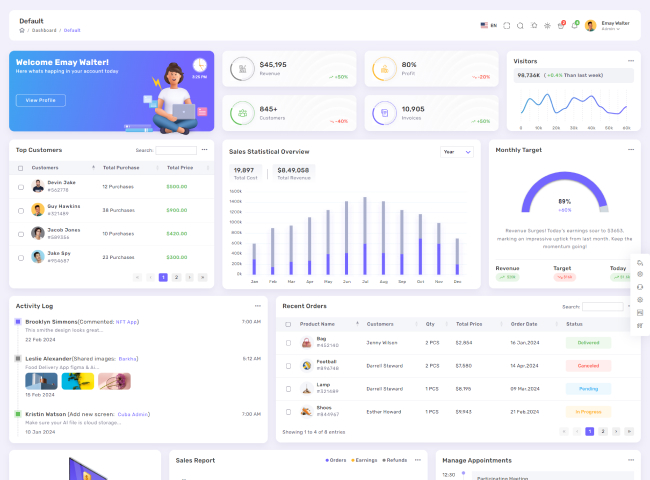
Task: Click the notifications bell icon
Action: pyautogui.click(x=574, y=25)
